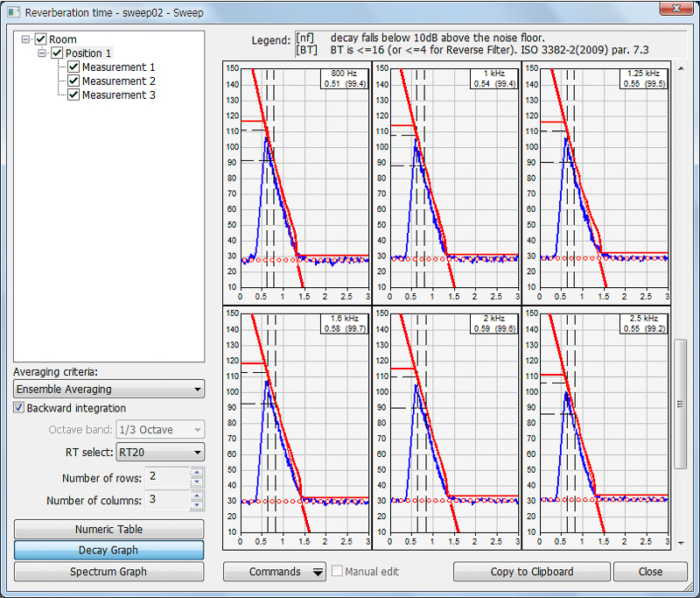Viewport: 700px width, 598px height.
Task: Select the Room tree label
Action: point(62,39)
